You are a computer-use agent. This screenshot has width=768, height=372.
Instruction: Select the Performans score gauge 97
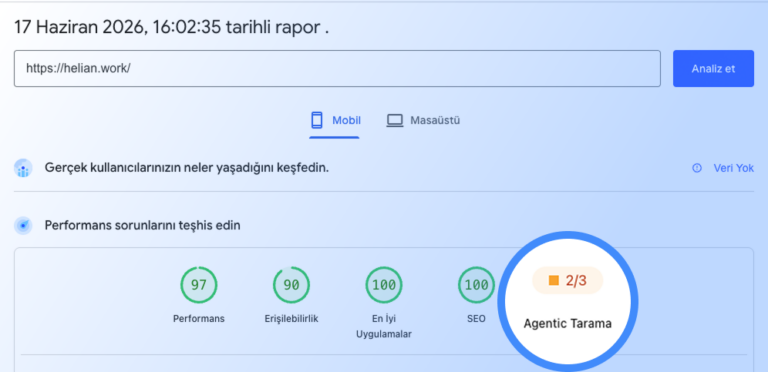(198, 285)
